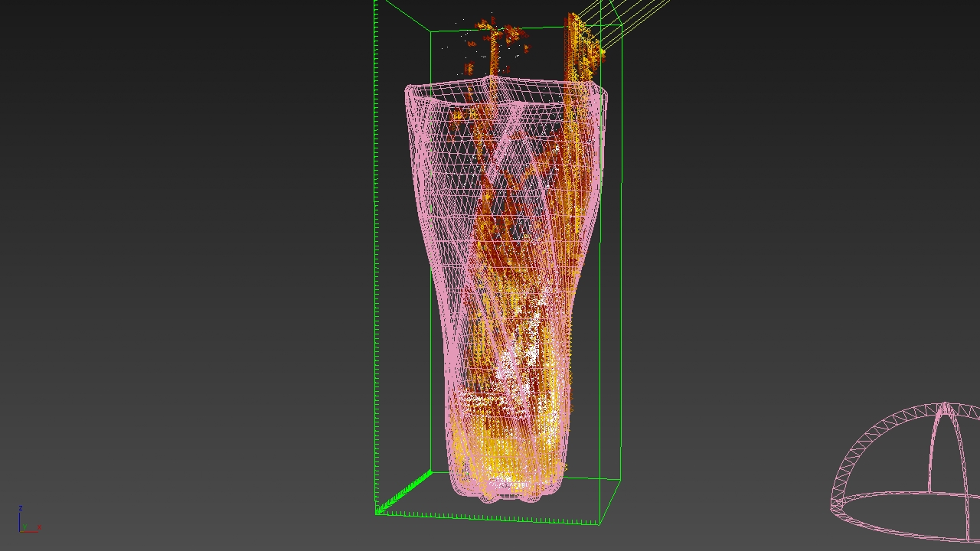Click the green grid's bottom-right corner
980x551 pixels.
point(599,523)
